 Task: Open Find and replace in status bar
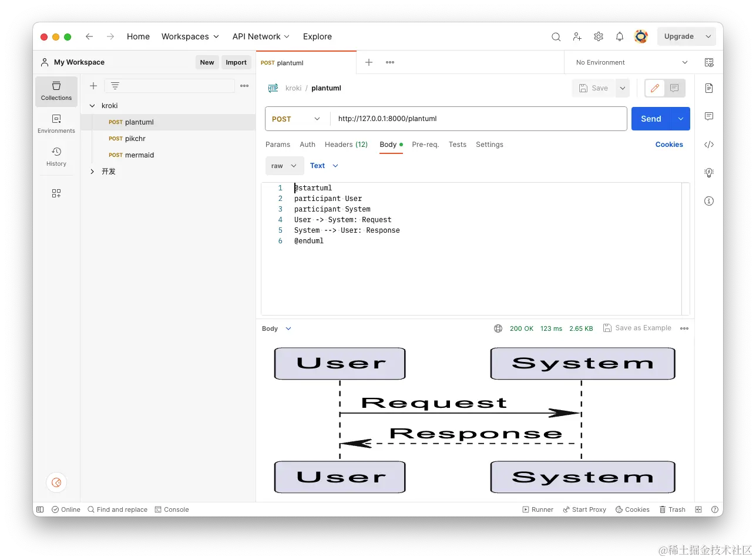[117, 509]
